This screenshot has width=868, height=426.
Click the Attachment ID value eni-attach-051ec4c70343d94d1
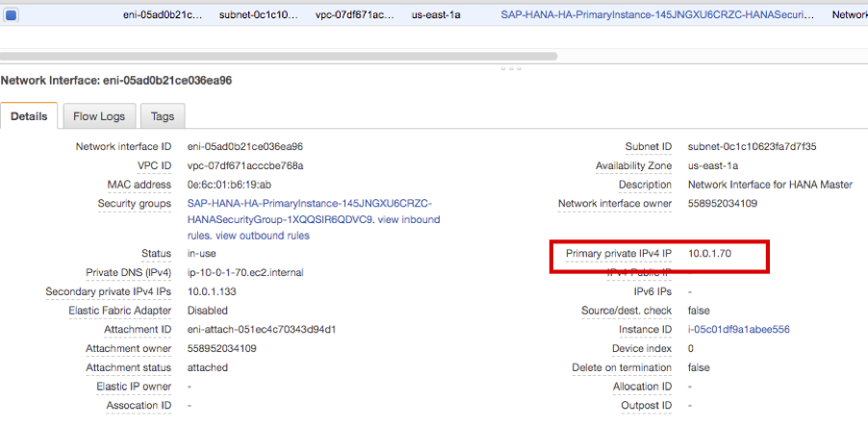[x=261, y=329]
